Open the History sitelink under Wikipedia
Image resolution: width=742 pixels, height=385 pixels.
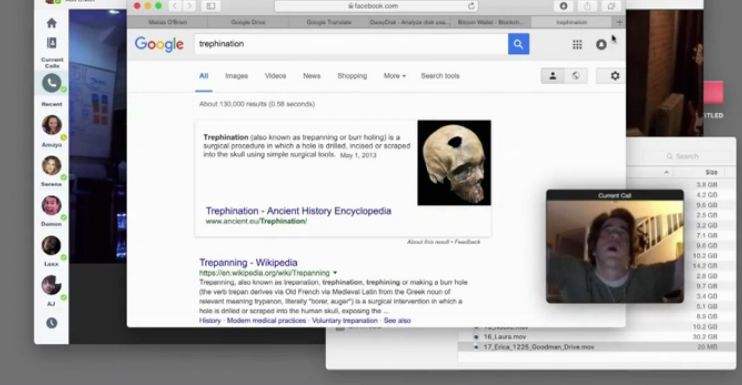pos(210,321)
